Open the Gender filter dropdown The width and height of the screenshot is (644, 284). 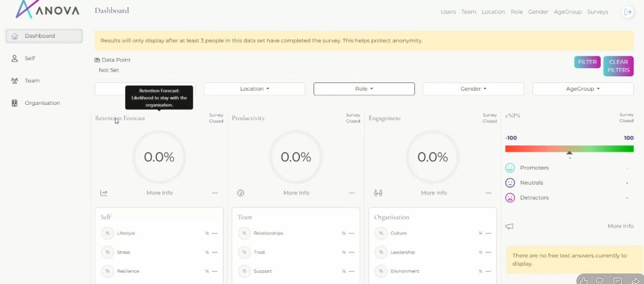[x=473, y=89]
